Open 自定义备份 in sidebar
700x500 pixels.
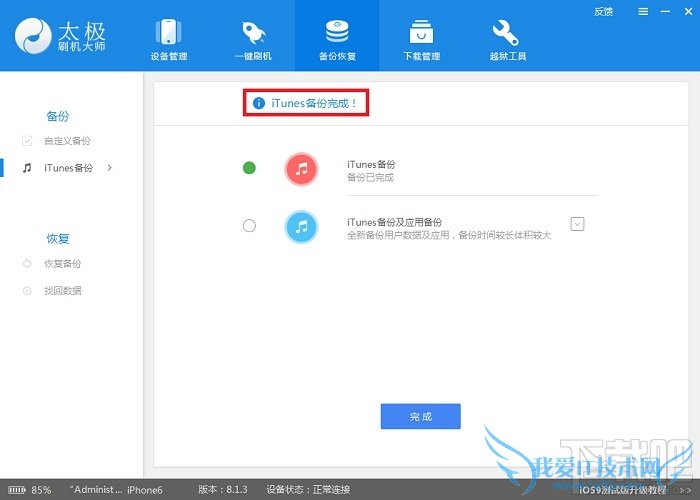click(x=67, y=141)
